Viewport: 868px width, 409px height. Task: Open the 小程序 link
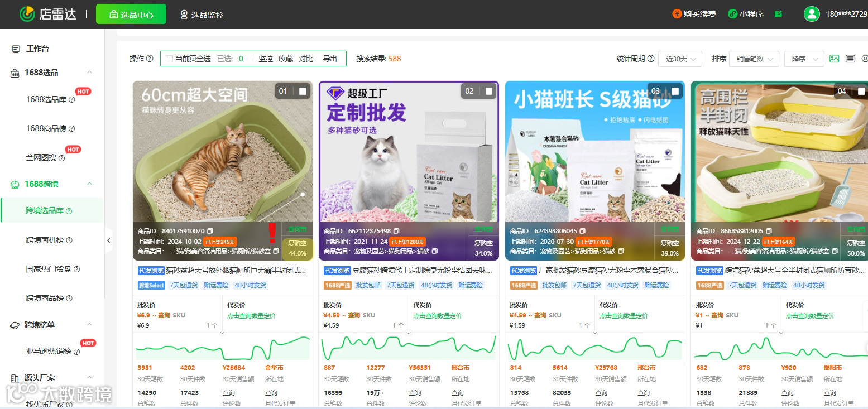coord(746,14)
